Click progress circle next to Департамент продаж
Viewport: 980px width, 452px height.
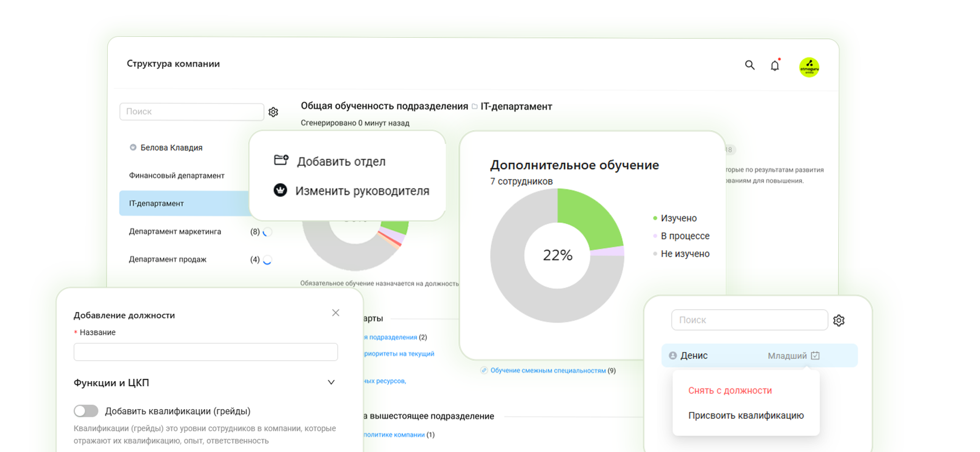(x=267, y=260)
